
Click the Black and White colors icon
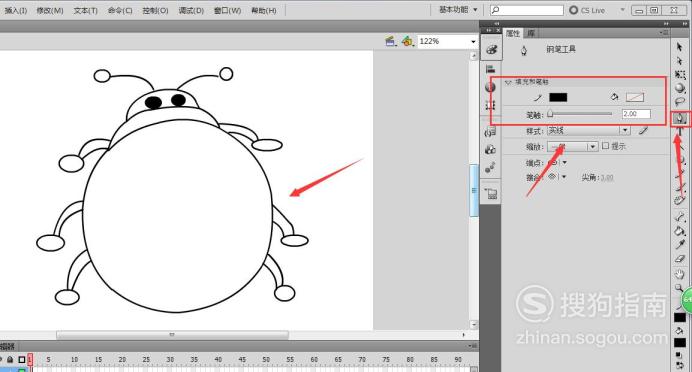pyautogui.click(x=678, y=354)
